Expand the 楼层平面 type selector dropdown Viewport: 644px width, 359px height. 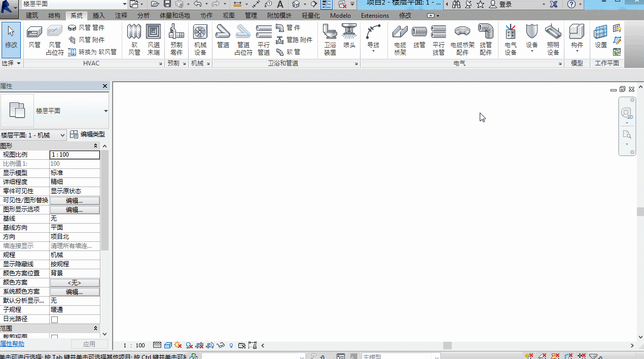(x=106, y=111)
